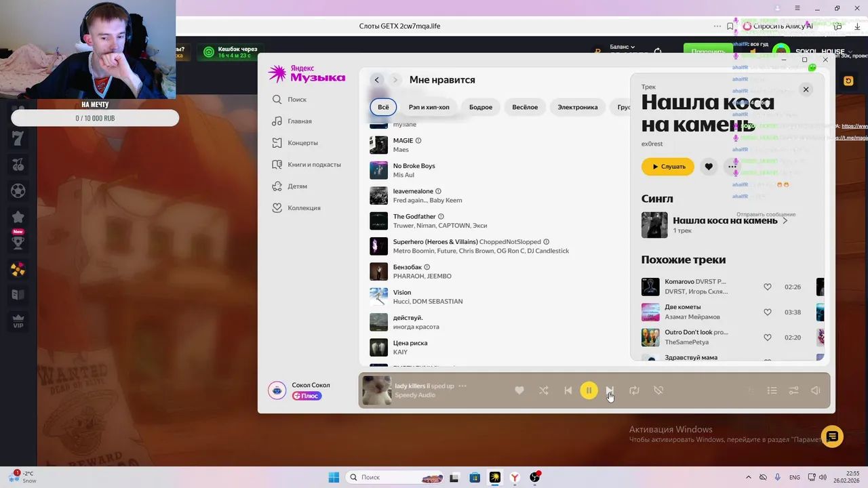The image size is (868, 488).
Task: Open the leavemealone track
Action: click(x=413, y=191)
